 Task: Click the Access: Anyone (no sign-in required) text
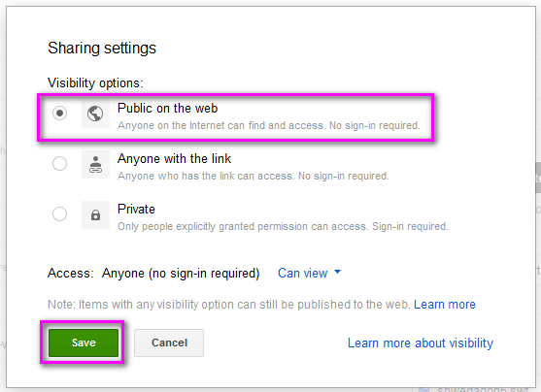[153, 273]
